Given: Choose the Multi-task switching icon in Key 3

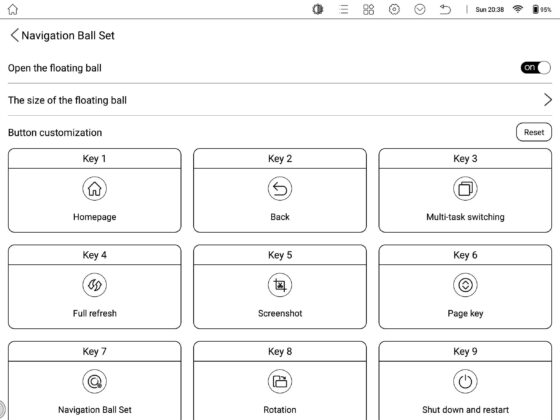Looking at the screenshot, I should tap(465, 189).
